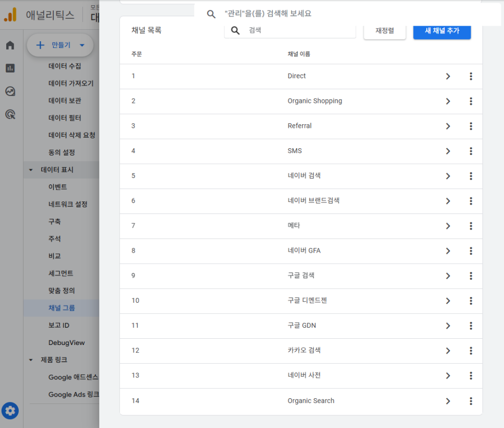
Task: Open 데이터 필터 in sidebar
Action: 65,117
